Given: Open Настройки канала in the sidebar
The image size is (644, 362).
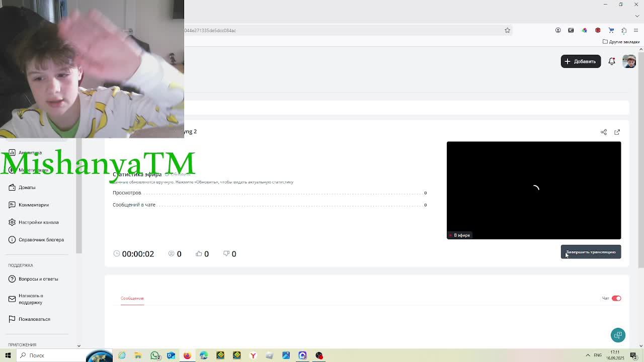Looking at the screenshot, I should point(33,222).
